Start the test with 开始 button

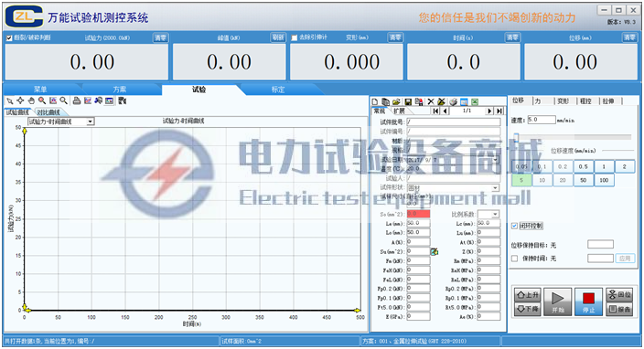(558, 301)
